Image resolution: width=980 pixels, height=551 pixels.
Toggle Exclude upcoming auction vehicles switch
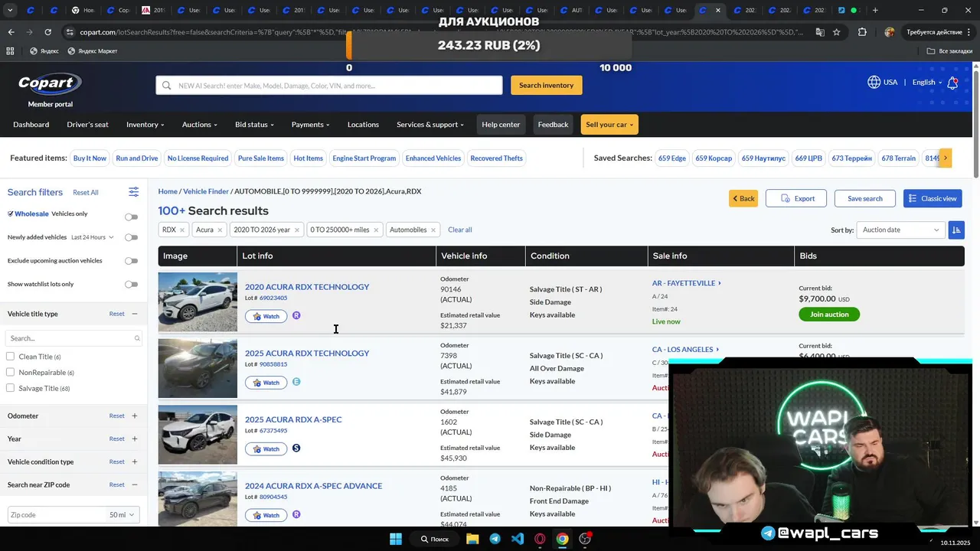pos(132,261)
